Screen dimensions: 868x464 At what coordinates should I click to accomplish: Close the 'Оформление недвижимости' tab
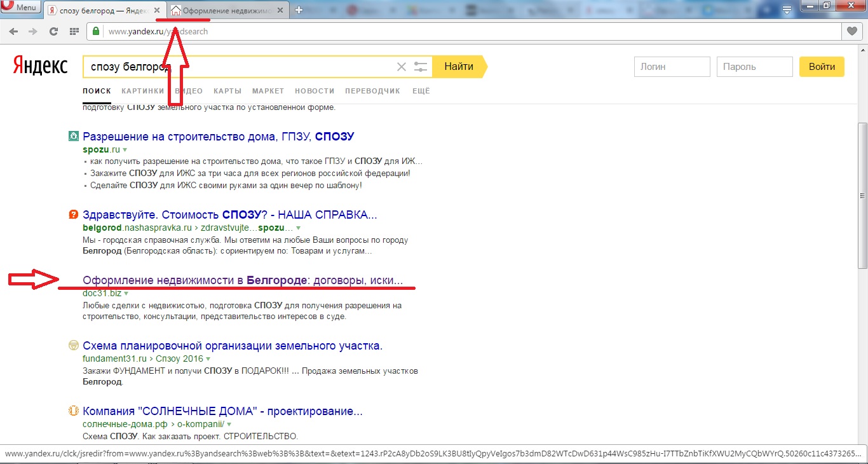(x=280, y=11)
